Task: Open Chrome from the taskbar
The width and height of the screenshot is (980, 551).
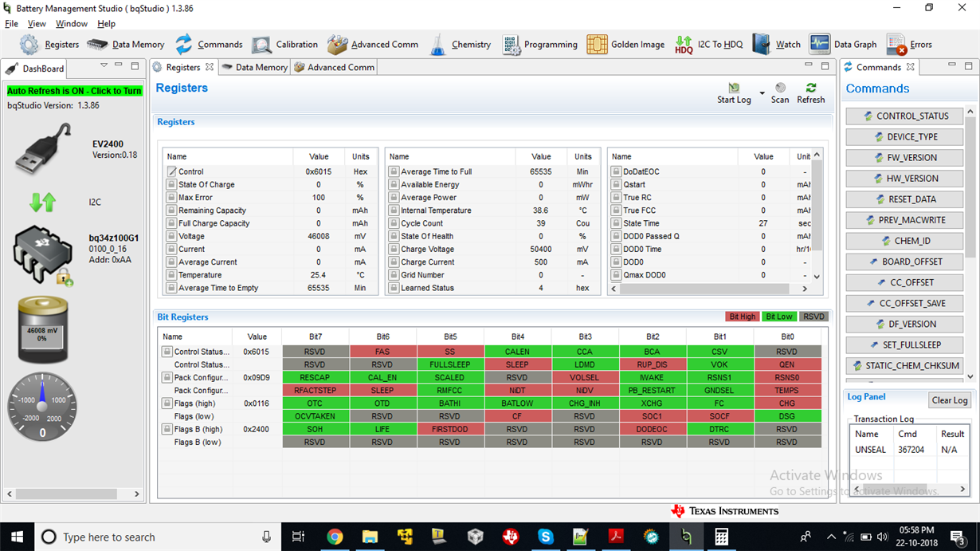Action: point(335,537)
